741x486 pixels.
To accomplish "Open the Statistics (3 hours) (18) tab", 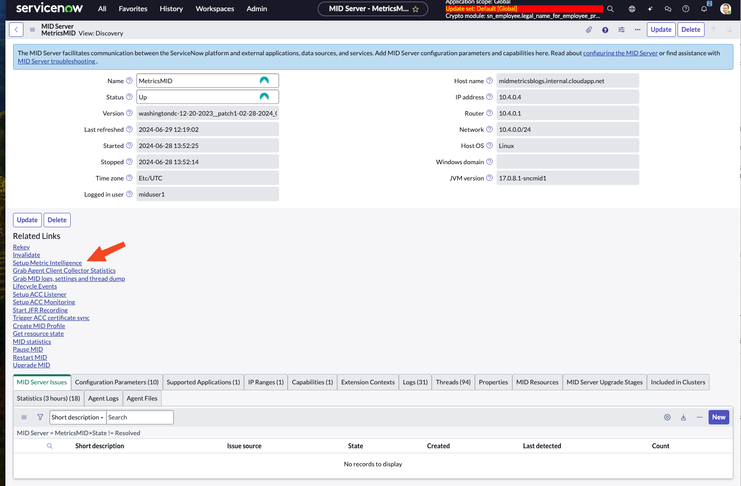I will click(48, 398).
